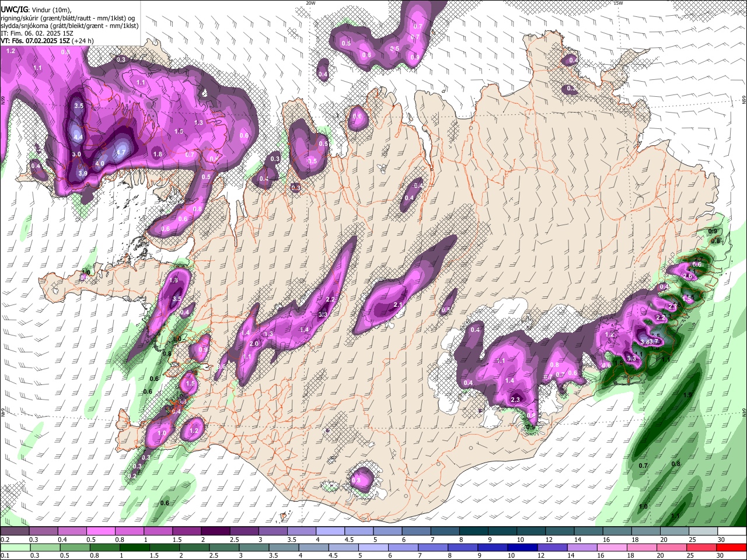Click the 1.9 value in green offshore band
This screenshot has height=560, width=747.
point(687,395)
